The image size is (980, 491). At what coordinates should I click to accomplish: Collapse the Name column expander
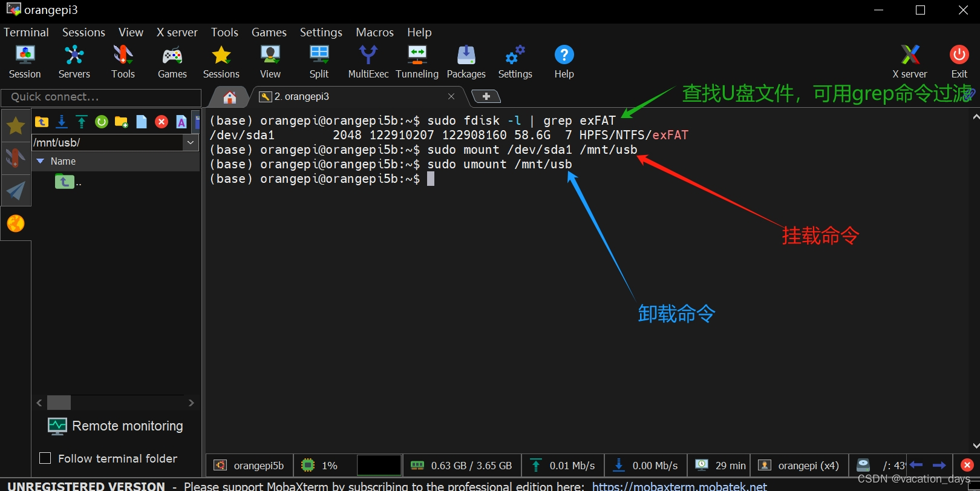[x=41, y=161]
